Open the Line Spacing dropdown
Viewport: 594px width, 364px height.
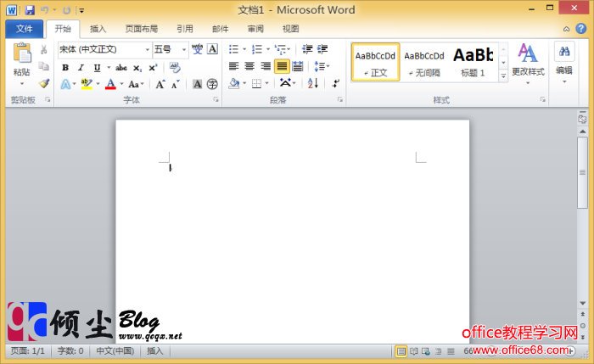pyautogui.click(x=322, y=66)
